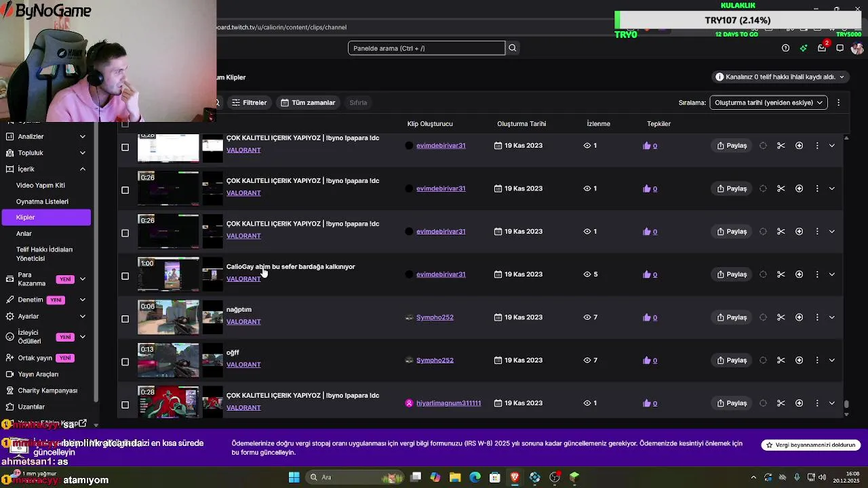Click plus-circle icon on nağptım row
Viewport: 868px width, 488px height.
click(x=799, y=317)
